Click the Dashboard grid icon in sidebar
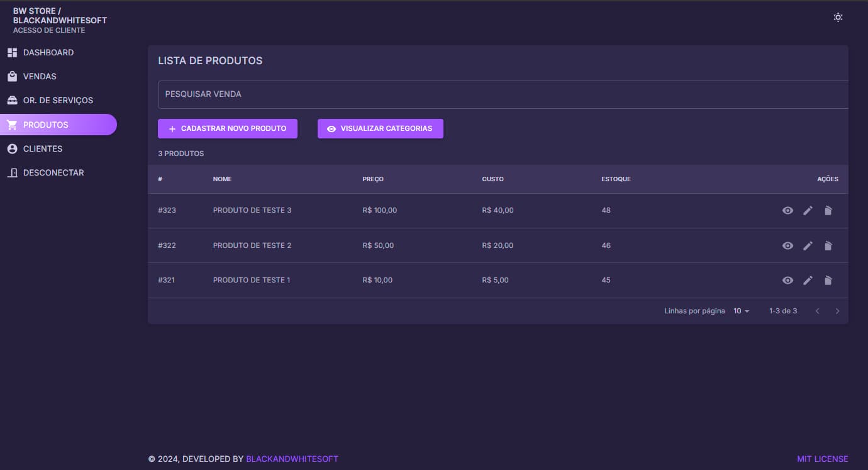The height and width of the screenshot is (470, 868). click(x=12, y=52)
